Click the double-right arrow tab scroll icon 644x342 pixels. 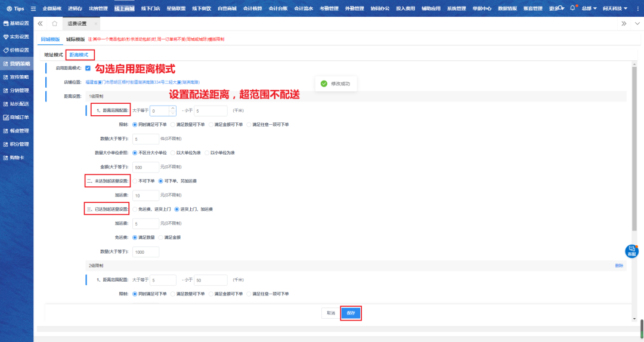coord(623,23)
